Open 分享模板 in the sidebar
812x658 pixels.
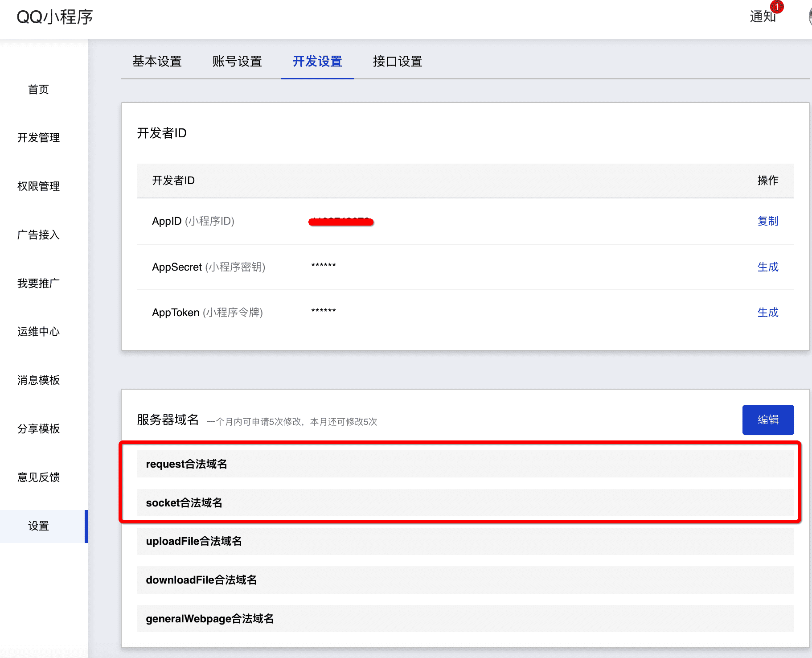tap(38, 429)
